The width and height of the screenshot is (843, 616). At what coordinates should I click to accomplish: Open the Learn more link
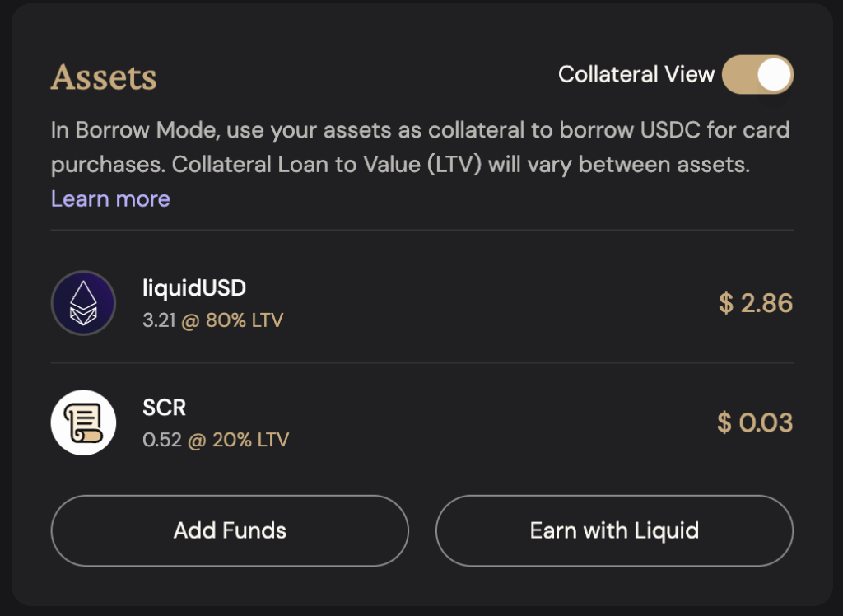point(110,198)
